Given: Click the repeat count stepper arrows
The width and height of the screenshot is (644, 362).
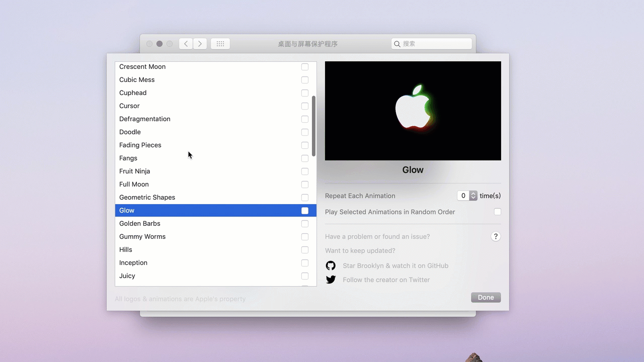Looking at the screenshot, I should pyautogui.click(x=473, y=196).
